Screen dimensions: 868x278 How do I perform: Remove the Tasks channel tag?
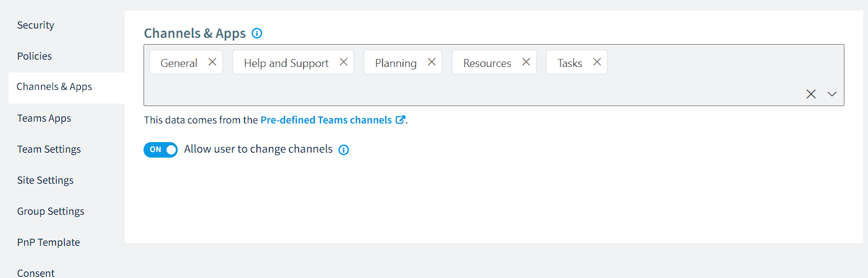click(x=597, y=62)
